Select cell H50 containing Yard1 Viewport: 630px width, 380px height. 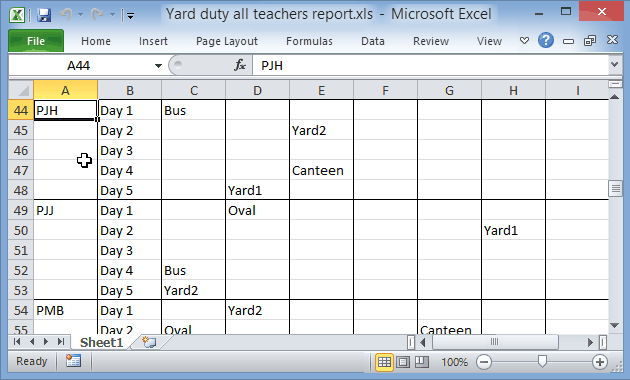coord(513,230)
